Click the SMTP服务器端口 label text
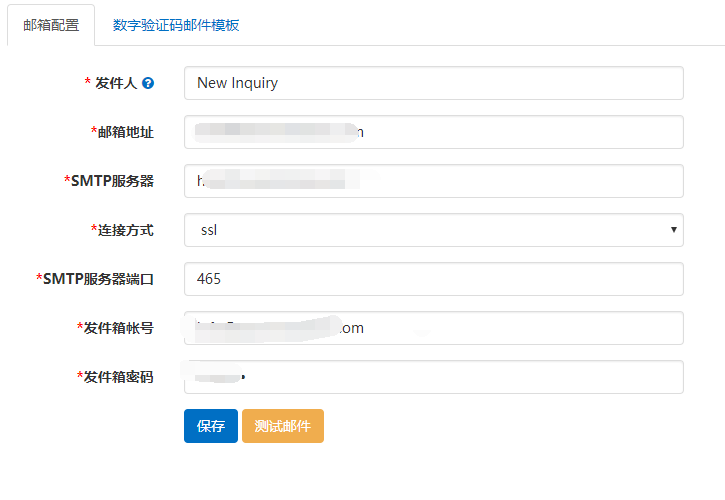This screenshot has width=725, height=500. click(x=98, y=279)
